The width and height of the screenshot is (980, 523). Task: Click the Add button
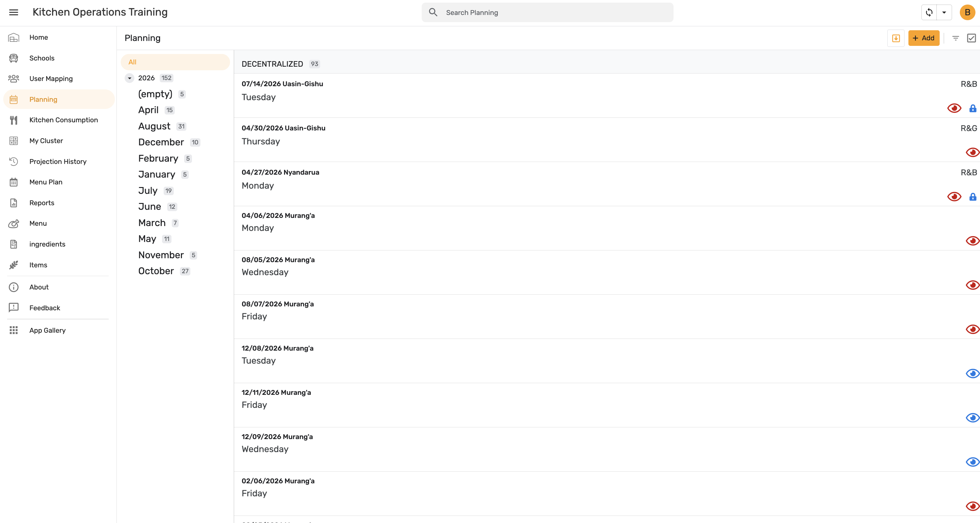(923, 38)
